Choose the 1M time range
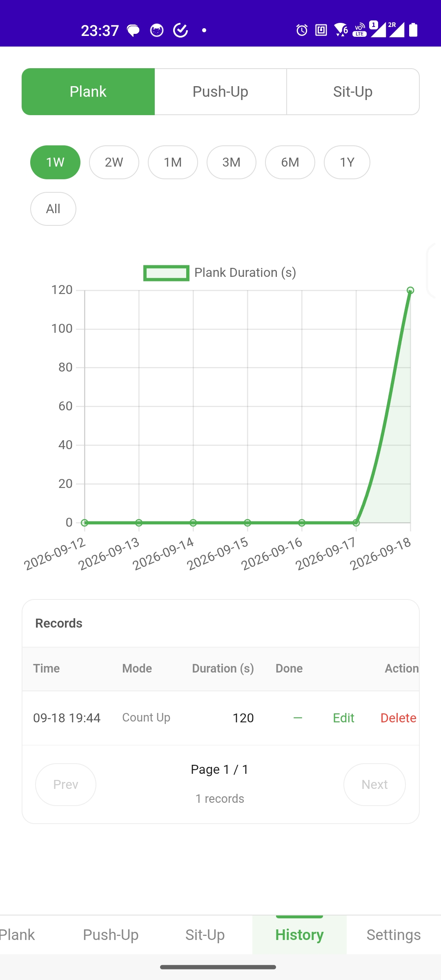 (173, 162)
